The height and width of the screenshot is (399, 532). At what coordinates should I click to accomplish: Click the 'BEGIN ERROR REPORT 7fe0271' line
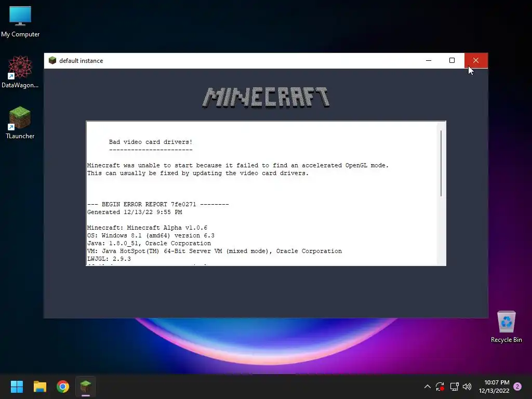pos(158,204)
